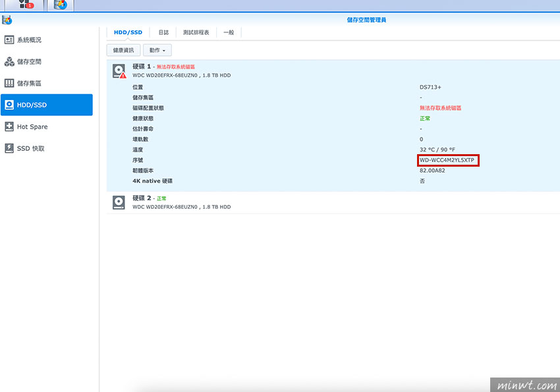The height and width of the screenshot is (392, 560).
Task: Switch to the 日誌 tab
Action: [163, 32]
